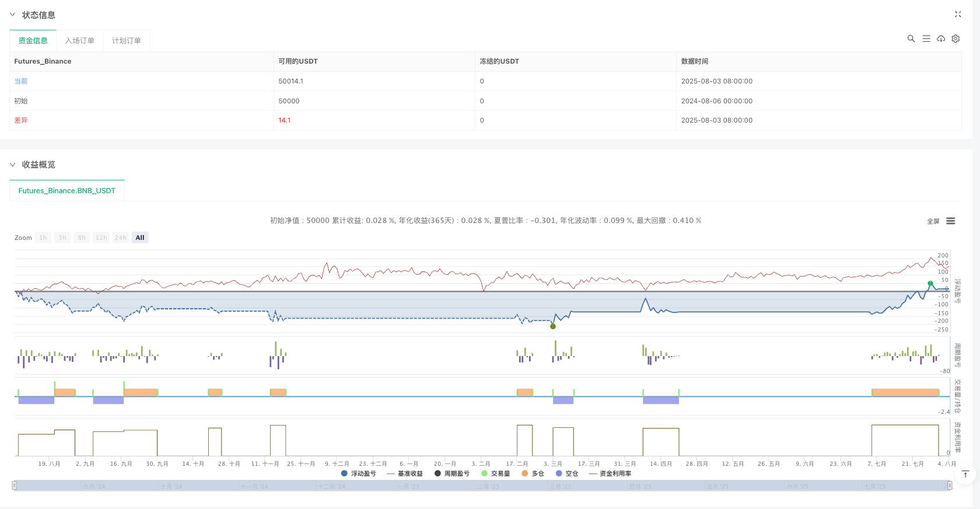Collapse the 收益概览 section
Viewport: 980px width, 509px height.
tap(12, 165)
